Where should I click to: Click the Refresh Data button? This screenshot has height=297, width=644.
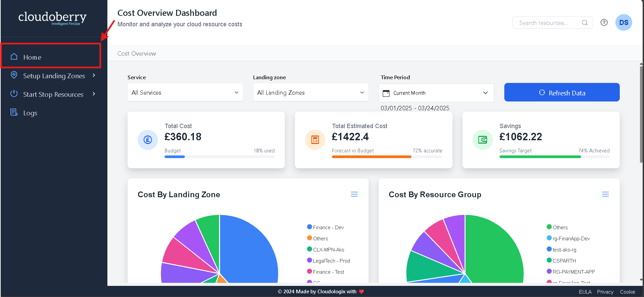pyautogui.click(x=562, y=92)
